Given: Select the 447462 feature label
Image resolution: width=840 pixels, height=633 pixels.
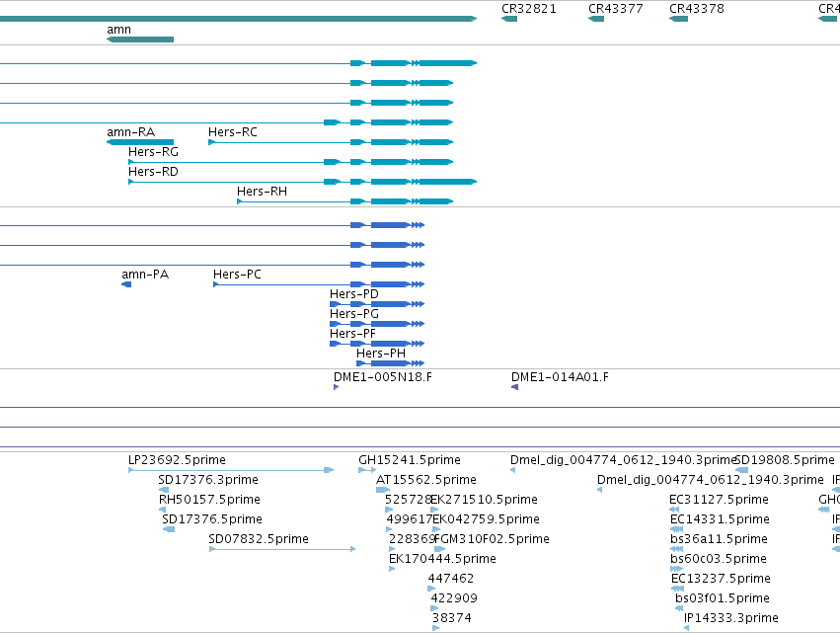Looking at the screenshot, I should pos(450,579).
